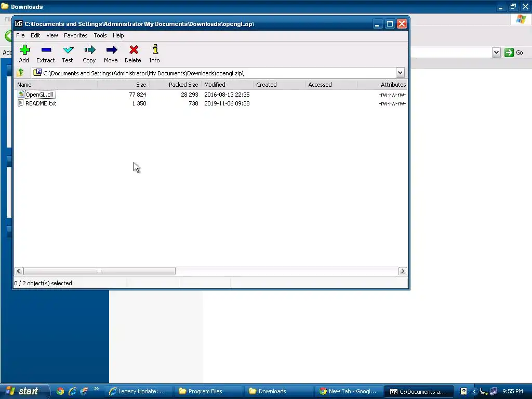Click the Go button in Explorer
The image size is (532, 399).
(513, 52)
